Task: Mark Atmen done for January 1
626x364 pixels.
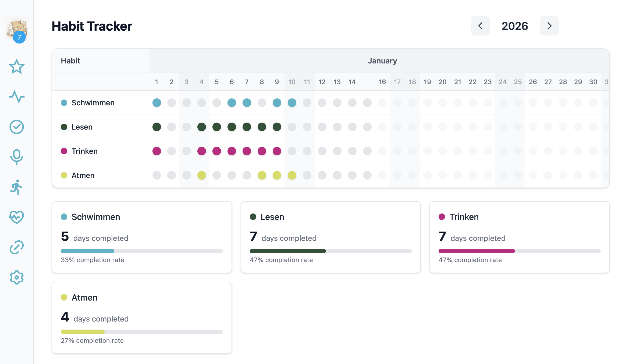Action: point(156,175)
